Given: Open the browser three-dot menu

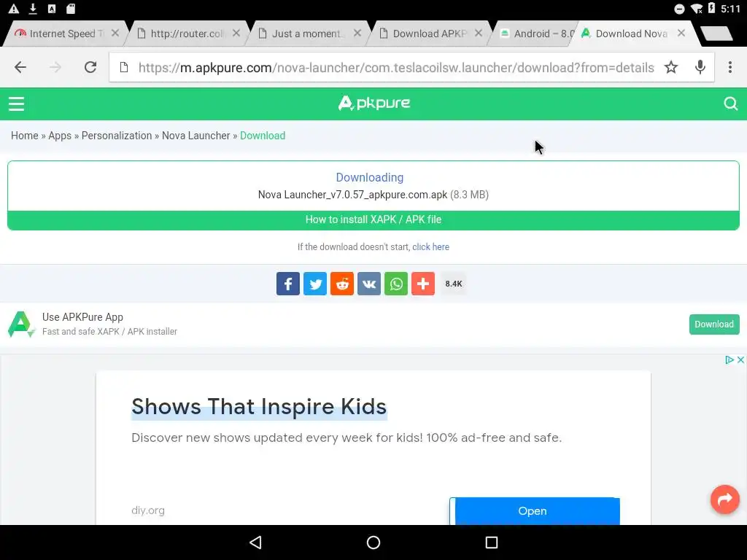Looking at the screenshot, I should pos(729,68).
